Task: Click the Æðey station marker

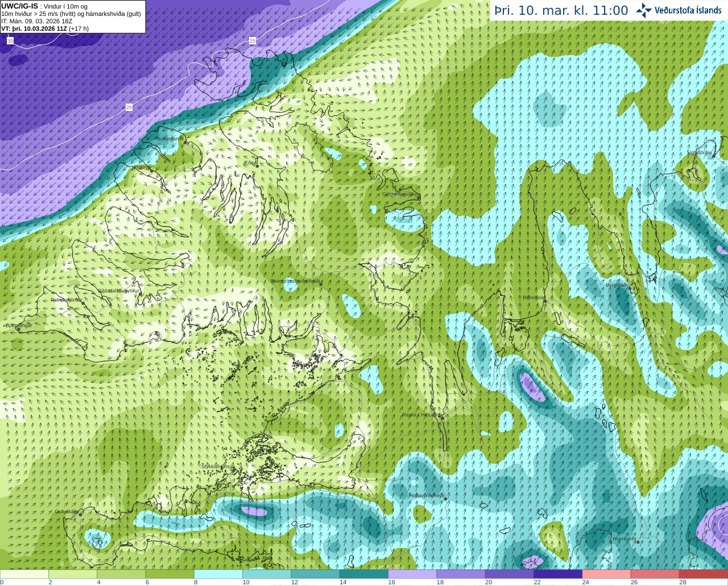Action: [x=257, y=165]
